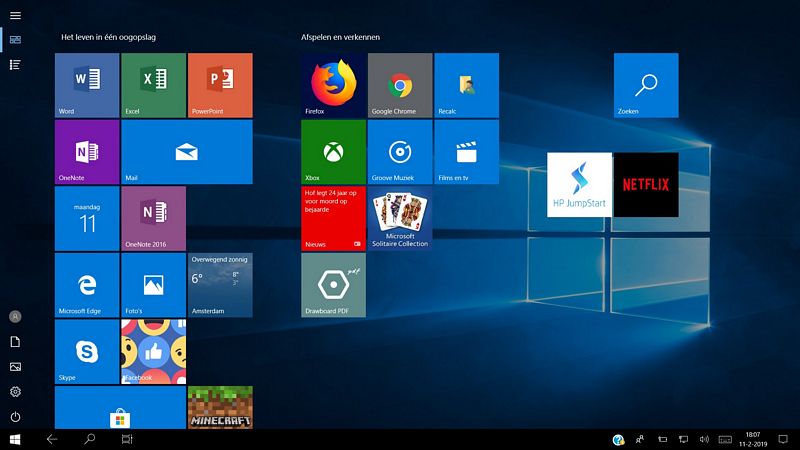Open the Netflix tile
Screen dimensions: 800x450
click(x=646, y=185)
